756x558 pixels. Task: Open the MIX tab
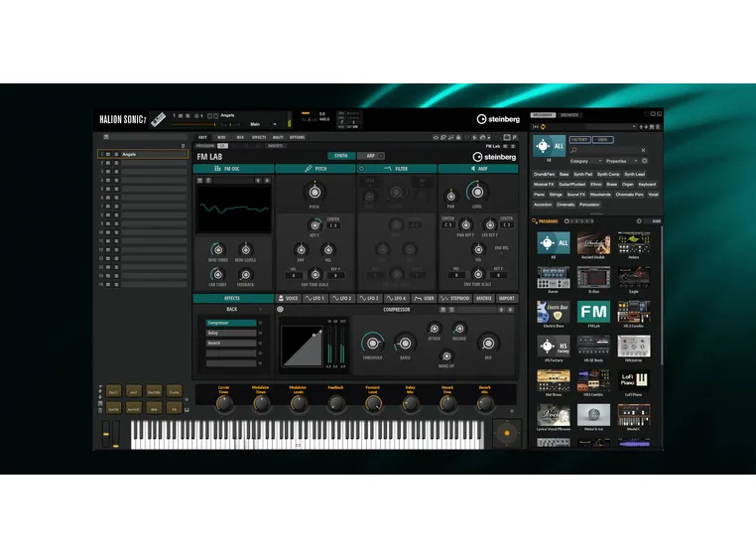click(240, 137)
